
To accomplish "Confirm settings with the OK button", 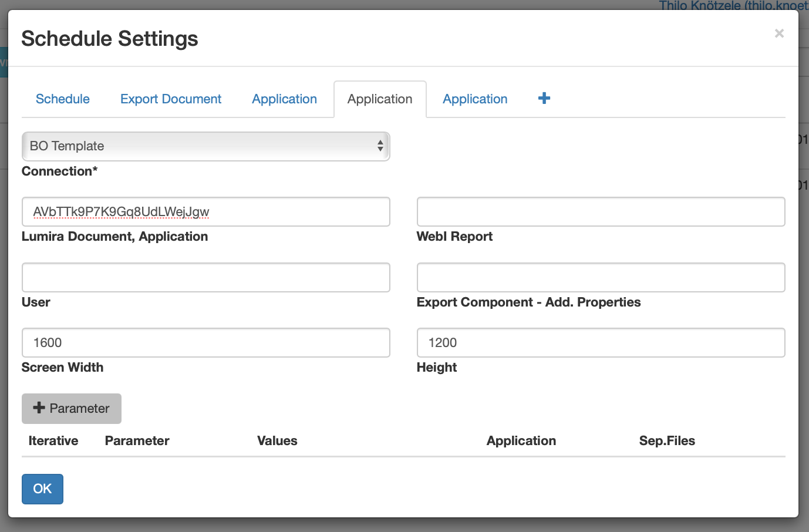I will (42, 489).
